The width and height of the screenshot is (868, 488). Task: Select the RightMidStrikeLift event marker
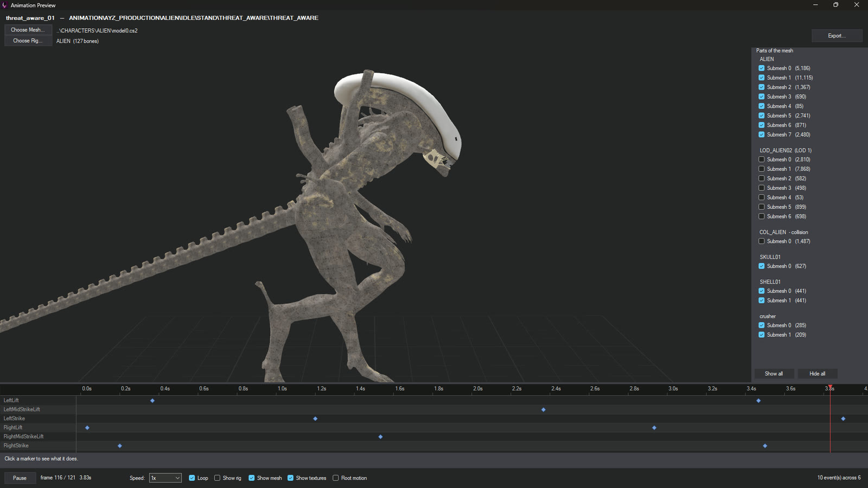point(380,437)
